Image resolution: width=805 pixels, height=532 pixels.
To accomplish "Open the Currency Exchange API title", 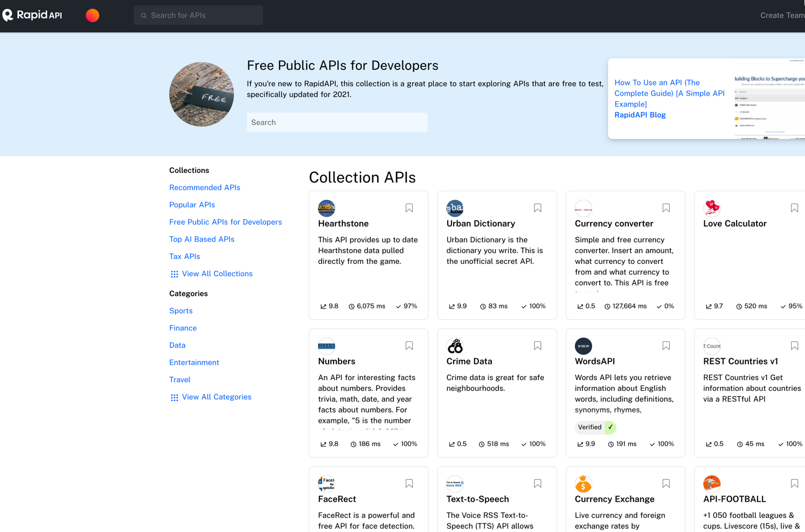I will [x=615, y=499].
